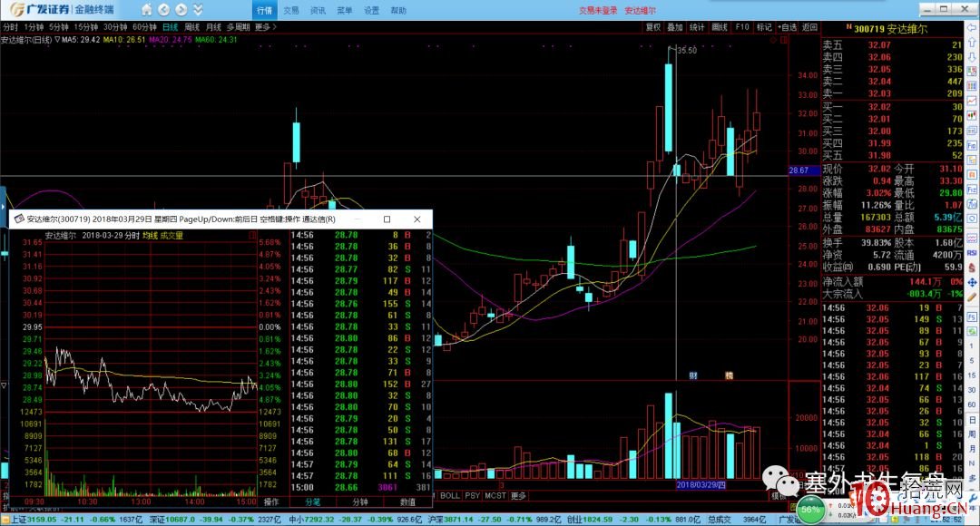Switch popup to 分笔 tab
Image resolution: width=980 pixels, height=526 pixels.
click(312, 502)
